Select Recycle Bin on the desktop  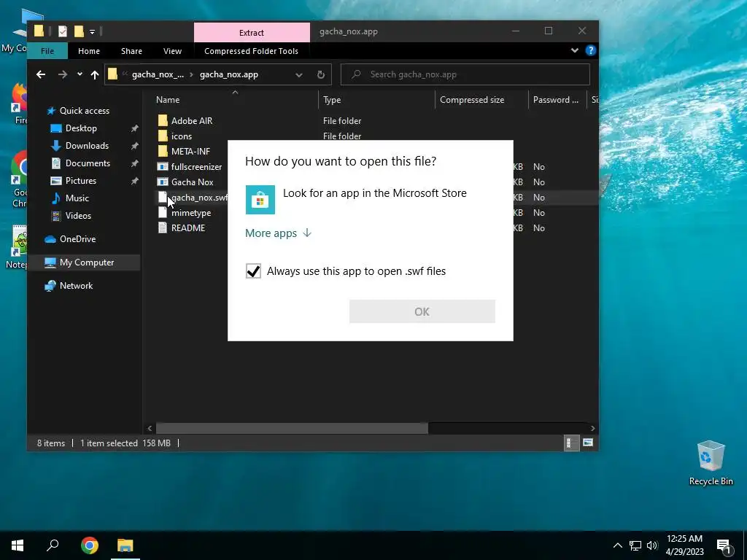point(711,463)
